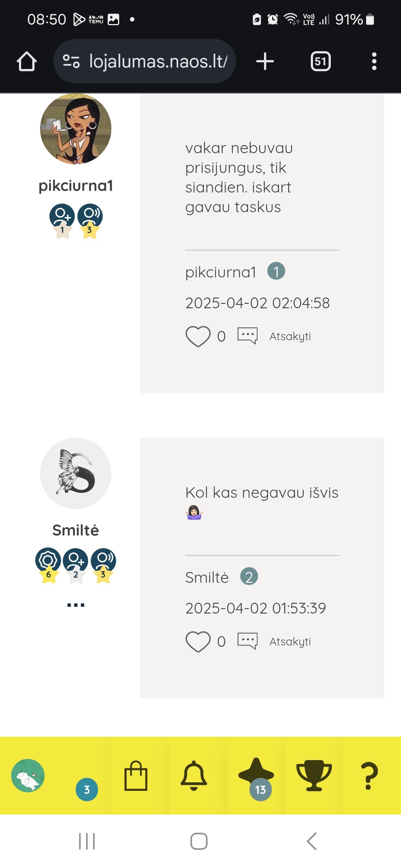Go to browser home page
401x868 pixels.
click(27, 61)
